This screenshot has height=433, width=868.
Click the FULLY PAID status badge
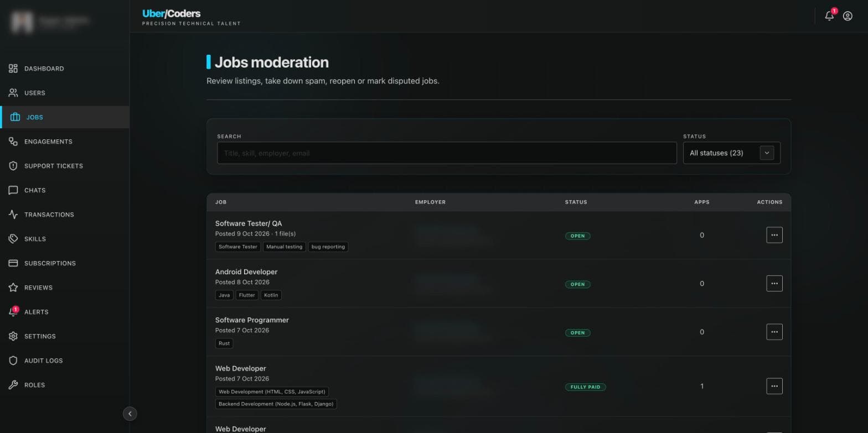click(x=586, y=387)
